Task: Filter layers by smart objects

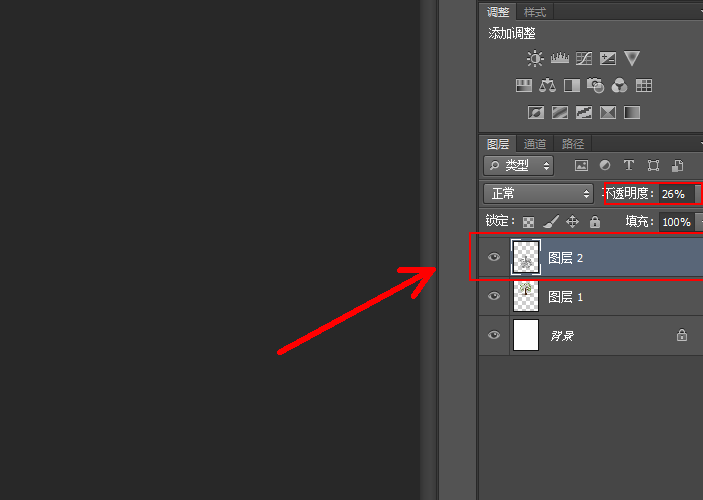Action: [677, 165]
